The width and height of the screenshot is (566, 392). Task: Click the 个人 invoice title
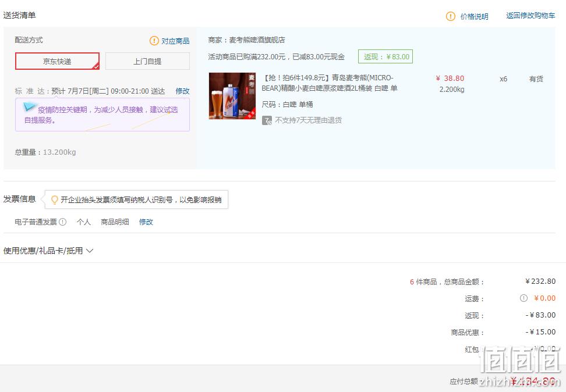pyautogui.click(x=84, y=222)
